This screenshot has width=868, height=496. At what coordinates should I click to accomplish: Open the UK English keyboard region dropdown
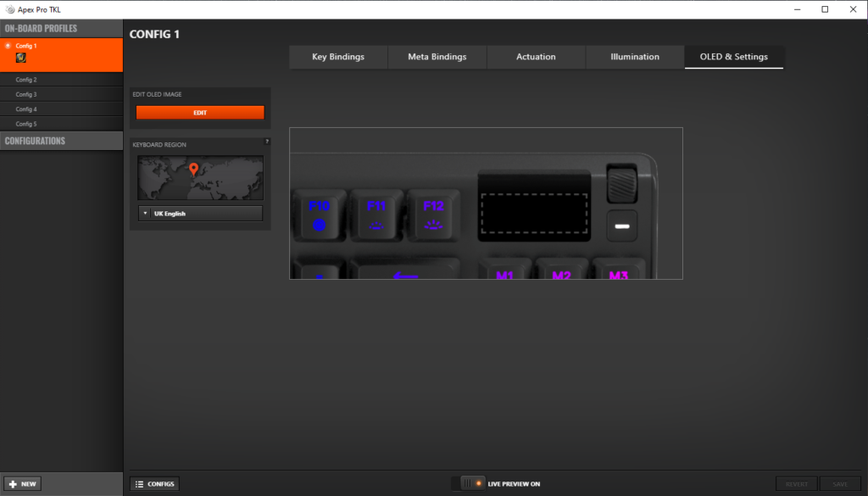200,213
